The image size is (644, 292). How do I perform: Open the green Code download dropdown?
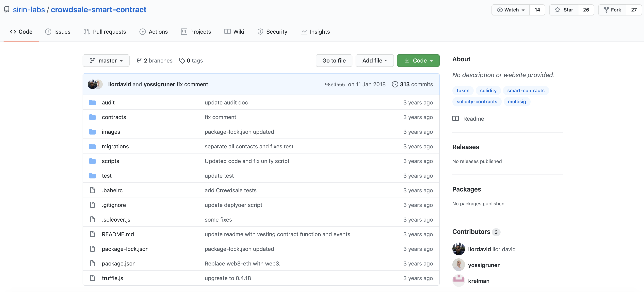click(418, 61)
